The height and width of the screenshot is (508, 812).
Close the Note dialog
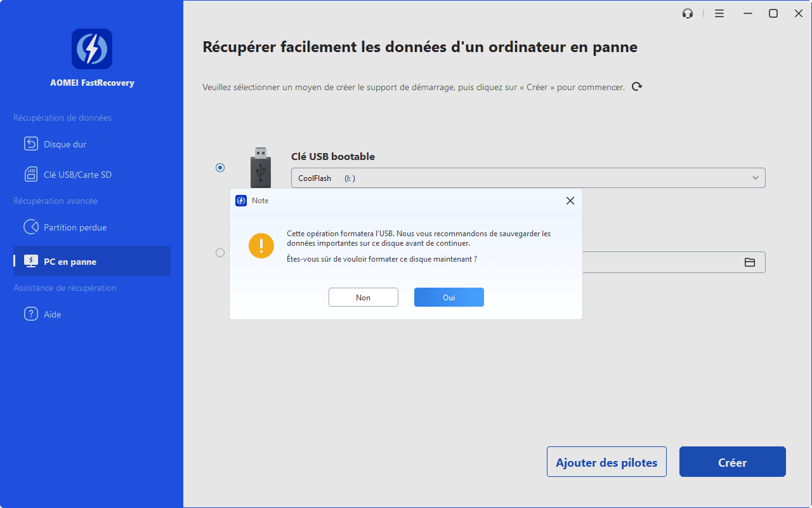(x=570, y=201)
